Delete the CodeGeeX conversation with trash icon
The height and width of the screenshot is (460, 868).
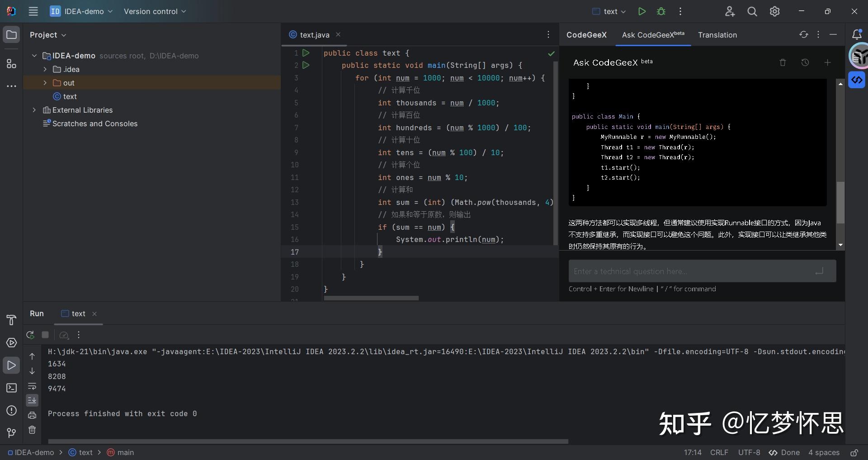783,62
